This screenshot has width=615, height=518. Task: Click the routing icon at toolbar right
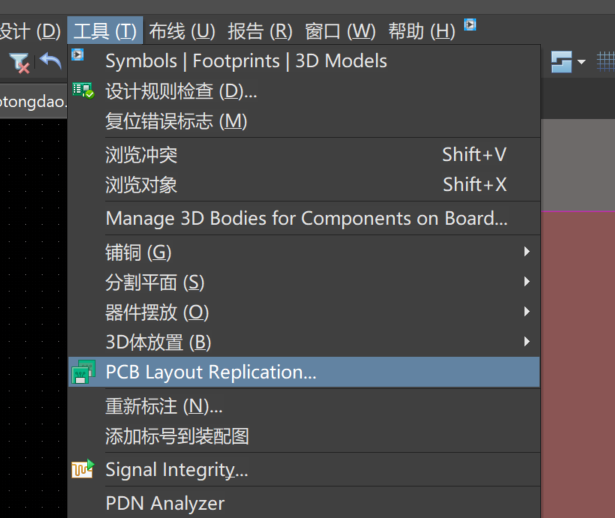[x=562, y=62]
